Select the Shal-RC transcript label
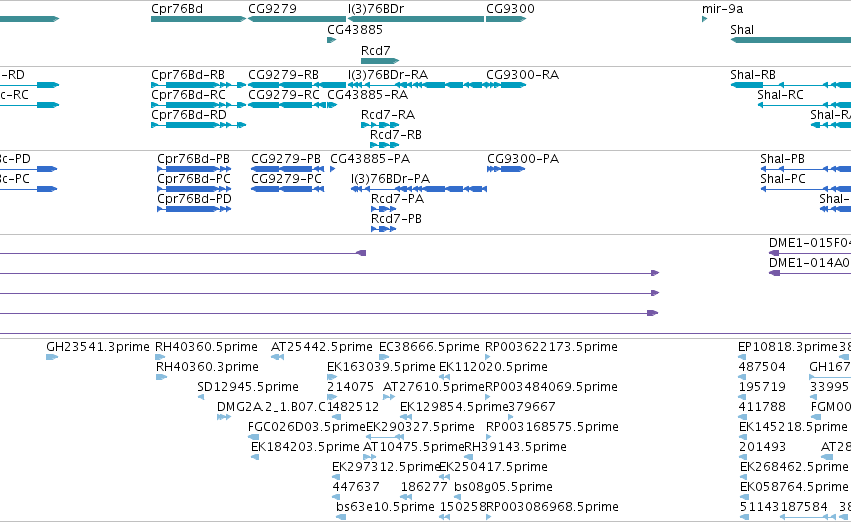Screen dimensions: 851x522 (x=780, y=94)
